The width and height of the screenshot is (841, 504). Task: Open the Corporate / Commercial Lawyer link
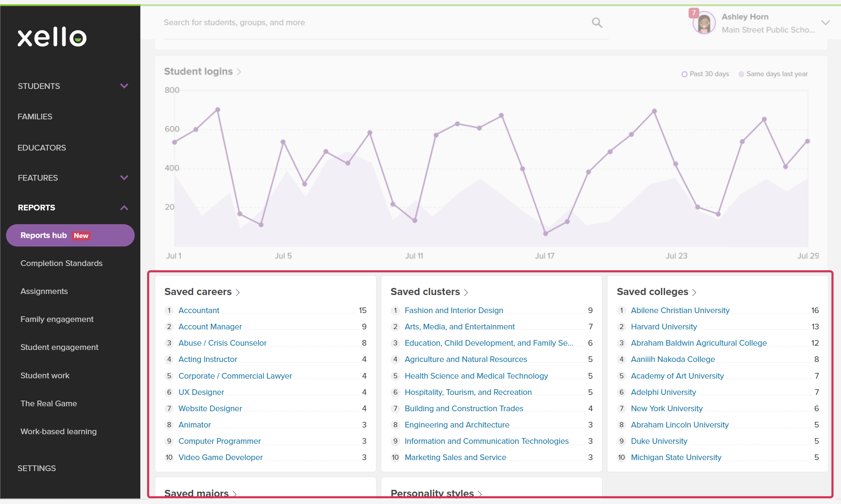coord(235,376)
